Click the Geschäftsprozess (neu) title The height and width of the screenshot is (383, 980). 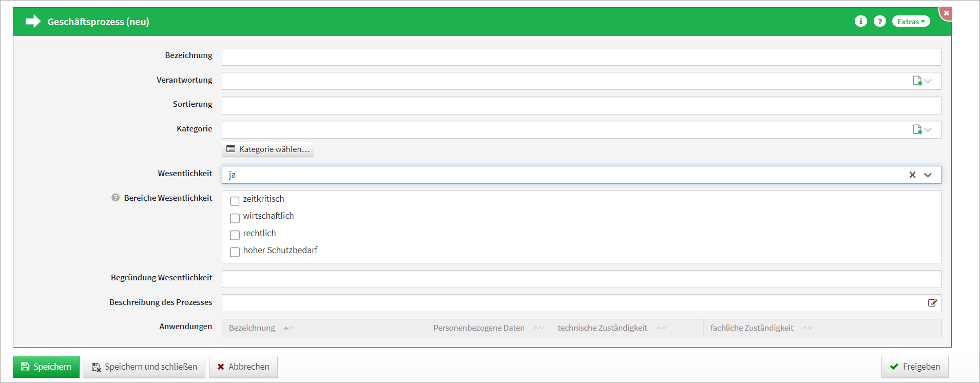point(99,22)
